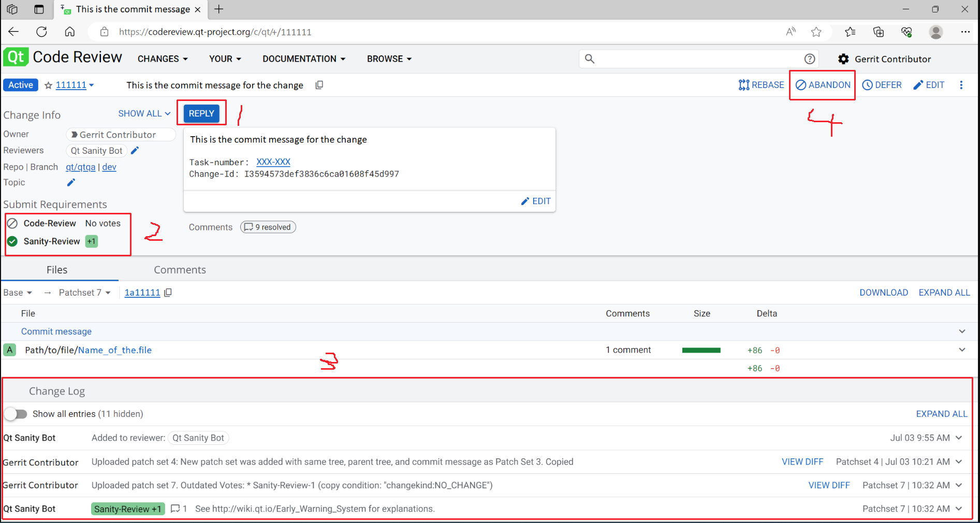
Task: Click the browser back arrow
Action: click(x=13, y=32)
